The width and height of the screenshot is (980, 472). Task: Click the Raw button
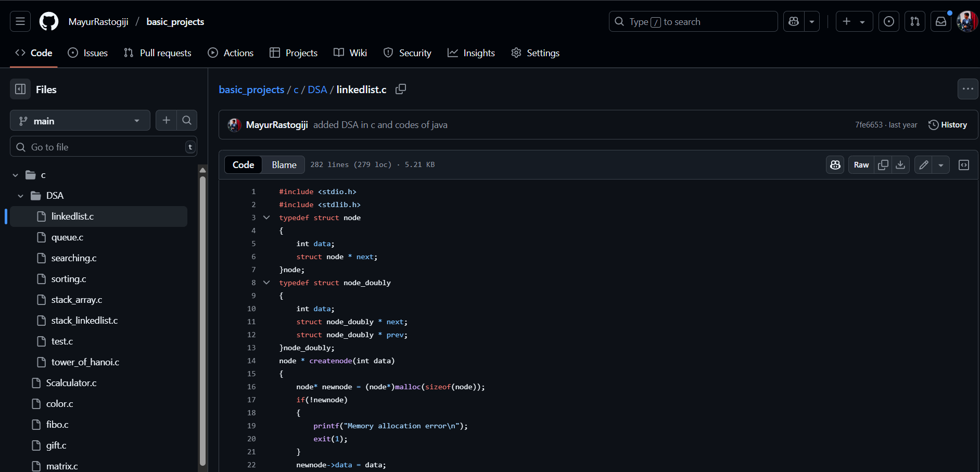pyautogui.click(x=861, y=165)
